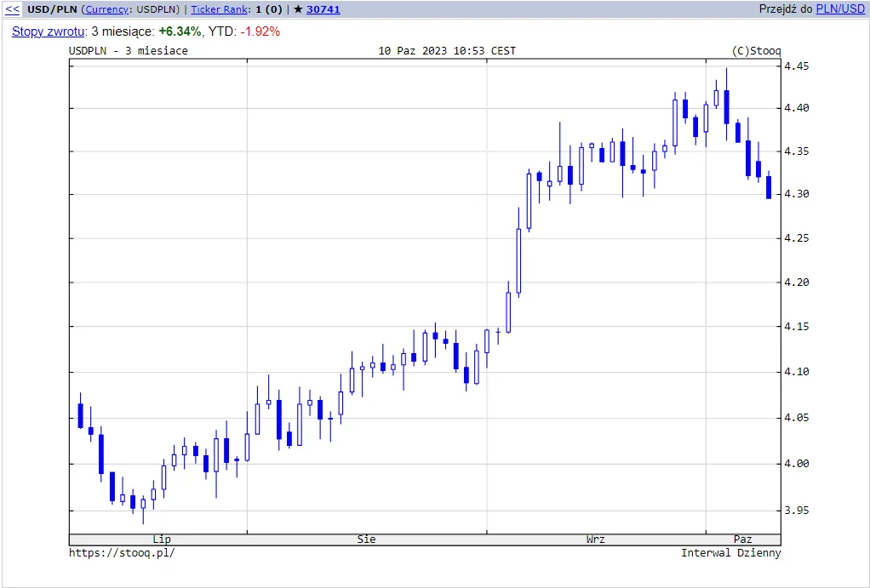Screen dimensions: 870x588
Task: Open the Currency category link
Action: pos(106,9)
